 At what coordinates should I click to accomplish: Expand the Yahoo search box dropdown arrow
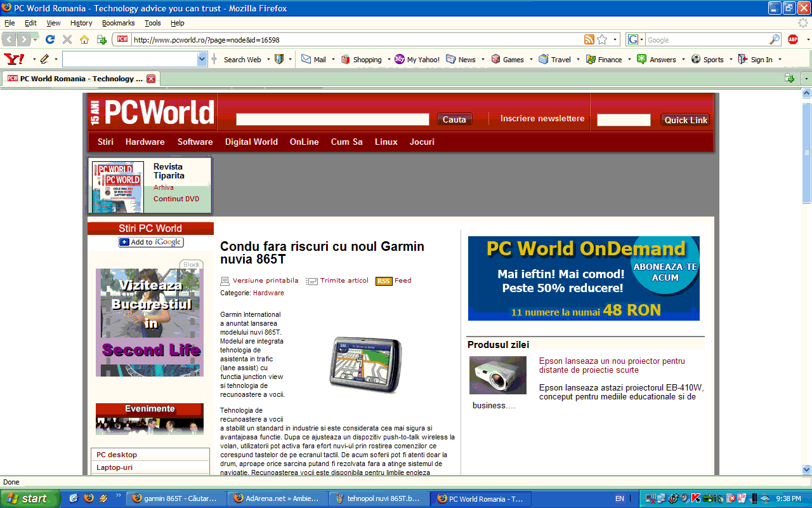[x=202, y=59]
